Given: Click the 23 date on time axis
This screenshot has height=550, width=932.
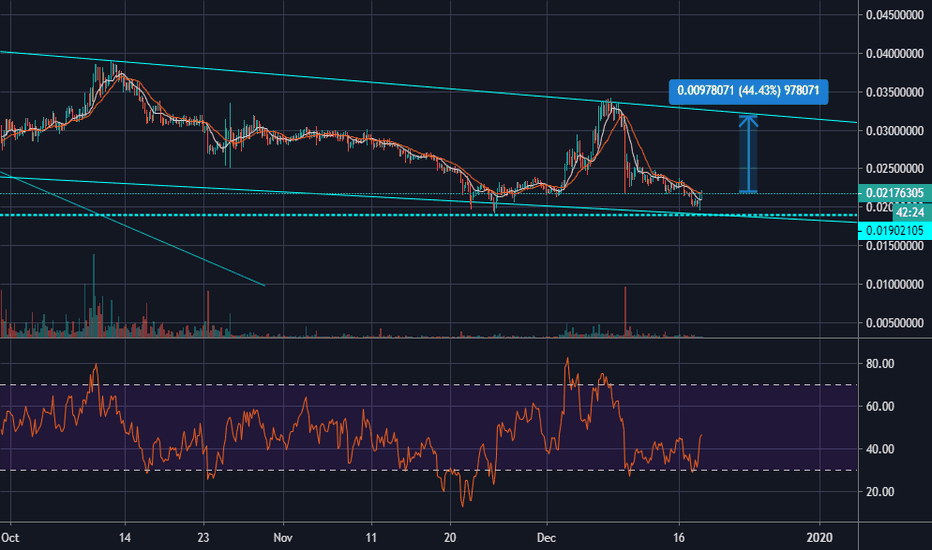Looking at the screenshot, I should point(203,538).
